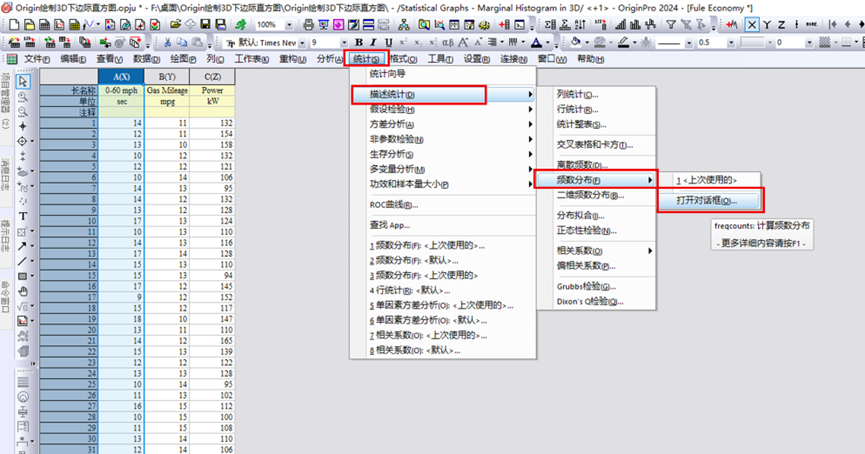Viewport: 865px width, 454px height.
Task: Open the font size 9 dropdown
Action: [x=344, y=42]
